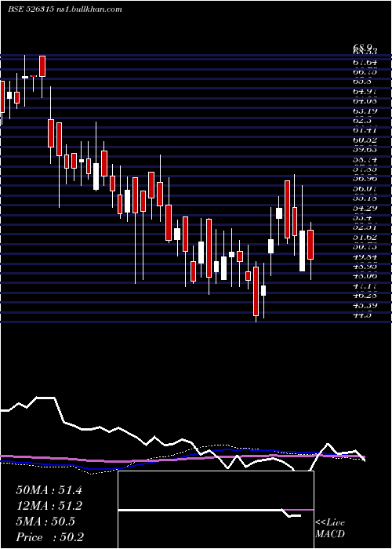Click the BSE 526815 chart title text
This screenshot has height=549, width=392.
pyautogui.click(x=65, y=9)
